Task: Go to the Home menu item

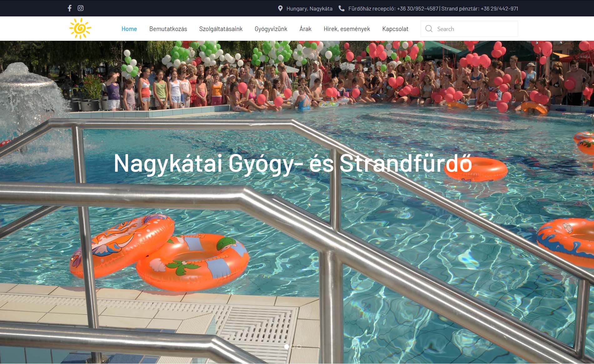Action: click(129, 29)
